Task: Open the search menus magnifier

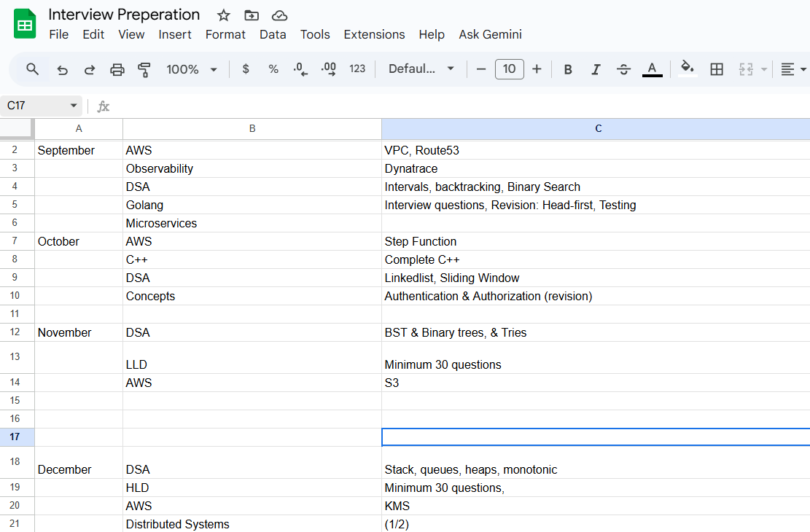Action: click(32, 69)
